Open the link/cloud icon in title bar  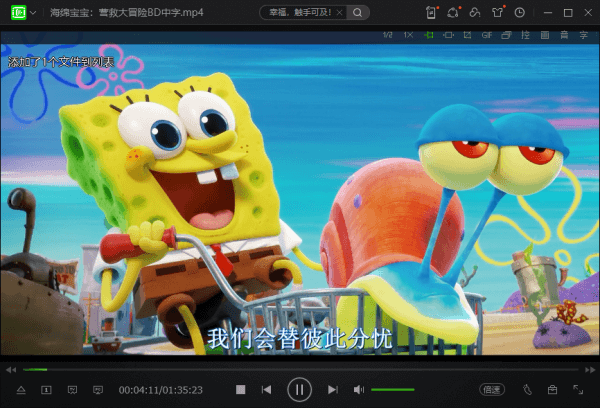(x=475, y=12)
